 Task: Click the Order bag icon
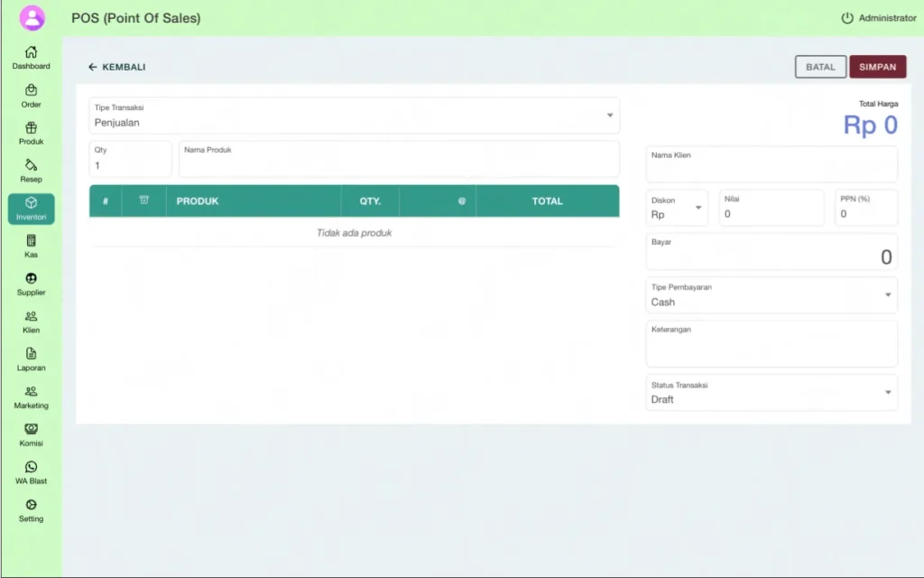point(31,90)
